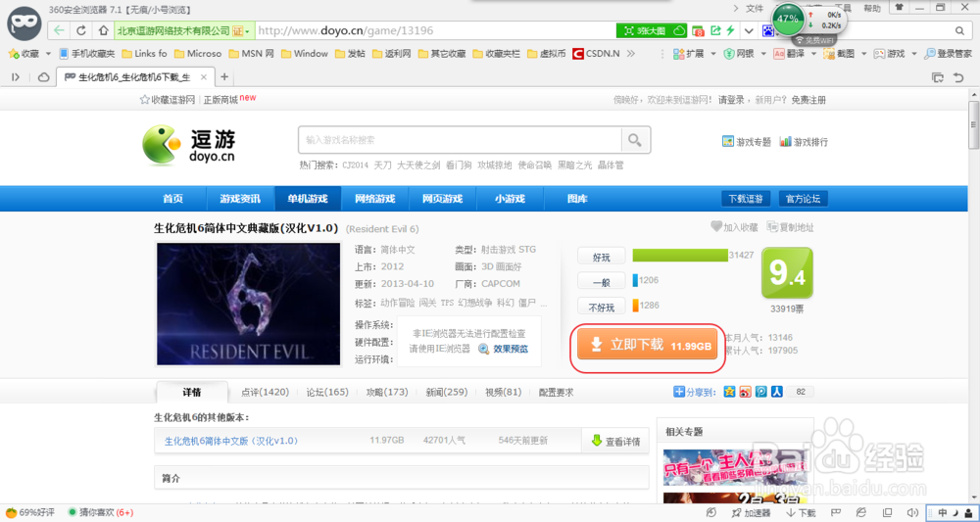The width and height of the screenshot is (980, 522).
Task: Click the Baidu paw search engine icon
Action: pyautogui.click(x=767, y=30)
